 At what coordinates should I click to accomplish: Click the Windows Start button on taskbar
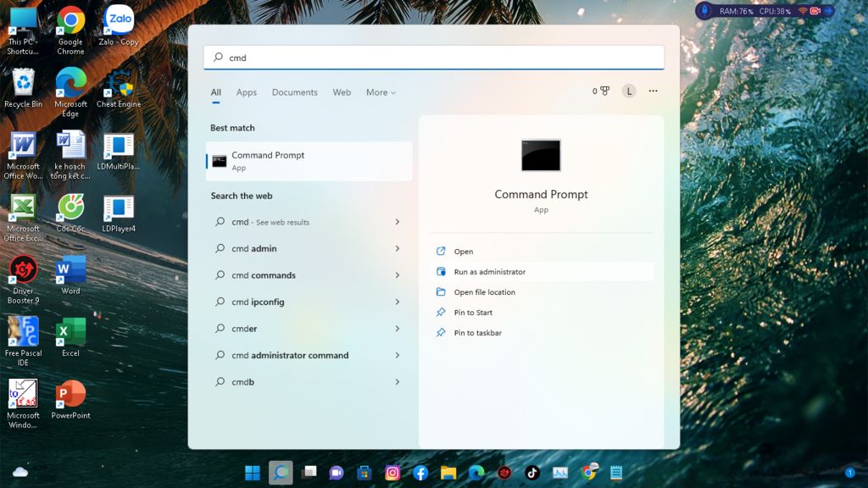[x=253, y=473]
